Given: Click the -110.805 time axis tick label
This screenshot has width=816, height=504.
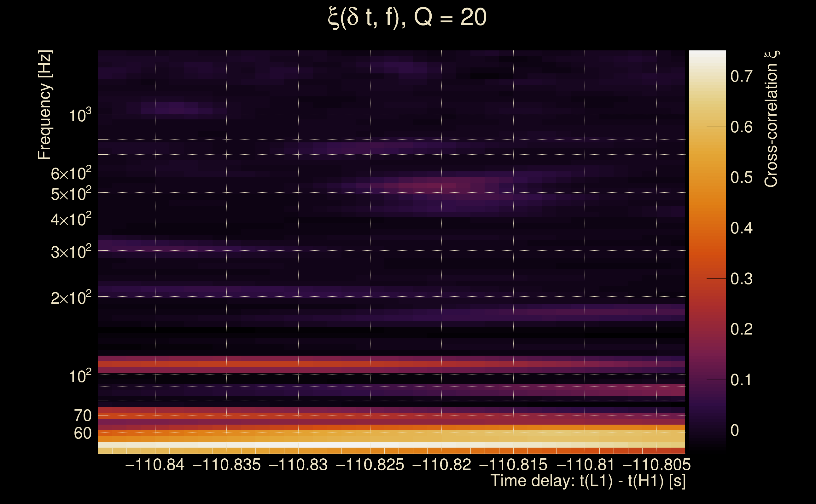Looking at the screenshot, I should click(x=656, y=465).
